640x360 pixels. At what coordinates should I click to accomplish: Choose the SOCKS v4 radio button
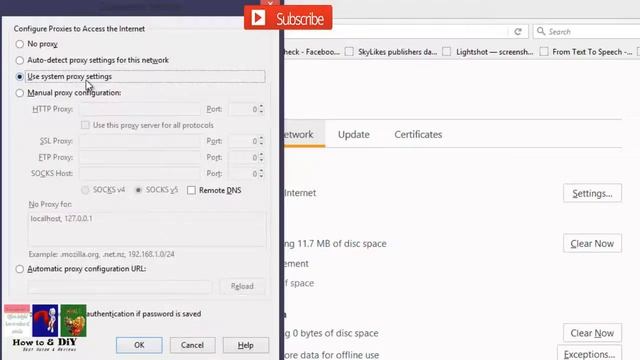click(85, 190)
